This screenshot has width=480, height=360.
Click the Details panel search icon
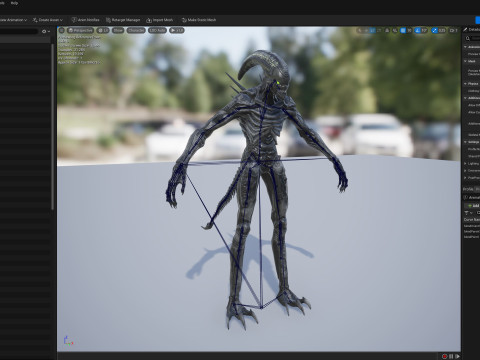(468, 39)
